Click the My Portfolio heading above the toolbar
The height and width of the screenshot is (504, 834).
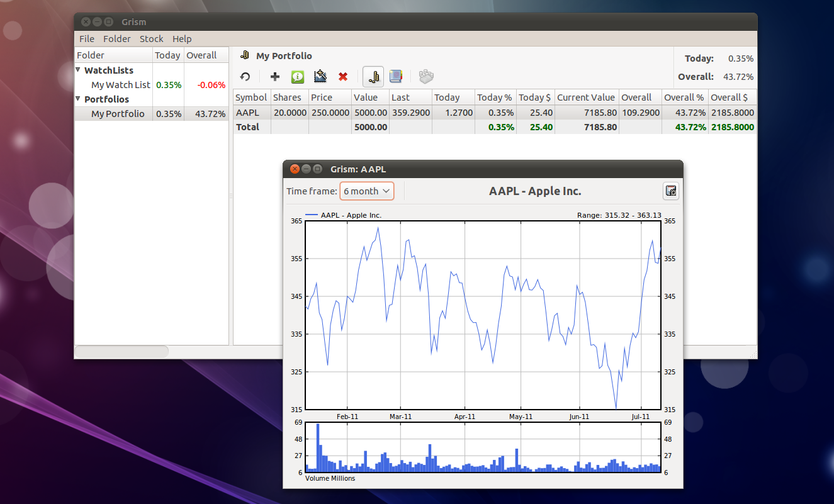[x=284, y=56]
